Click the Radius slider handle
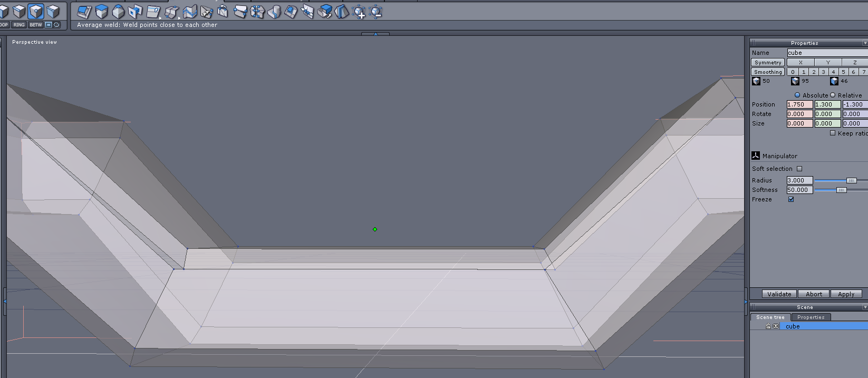The height and width of the screenshot is (378, 868). [x=851, y=180]
